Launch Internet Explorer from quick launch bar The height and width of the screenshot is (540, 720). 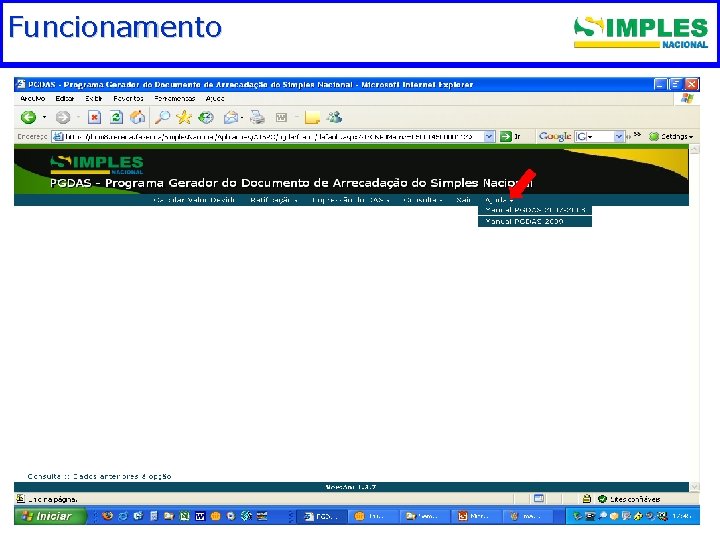pos(123,516)
